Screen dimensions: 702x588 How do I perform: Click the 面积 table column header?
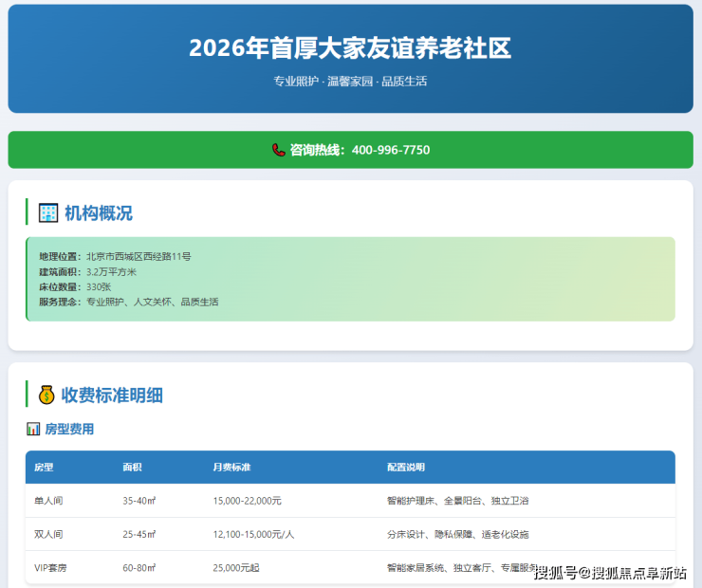(132, 468)
